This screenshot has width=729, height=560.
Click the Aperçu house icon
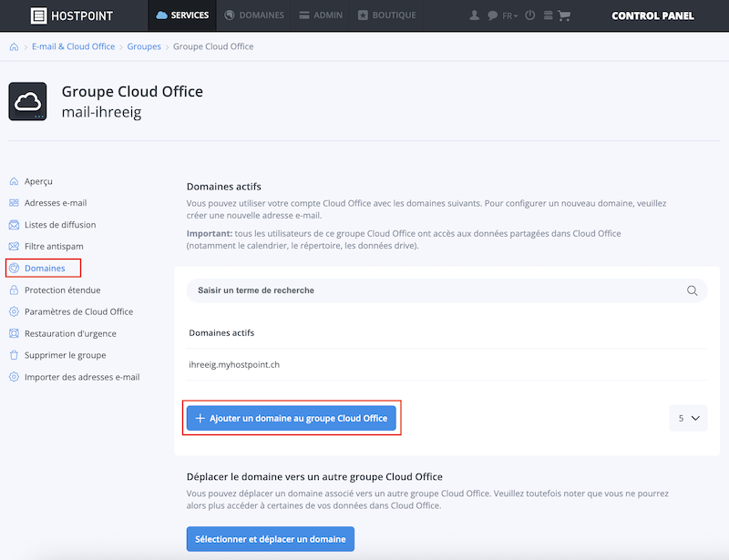pos(14,181)
